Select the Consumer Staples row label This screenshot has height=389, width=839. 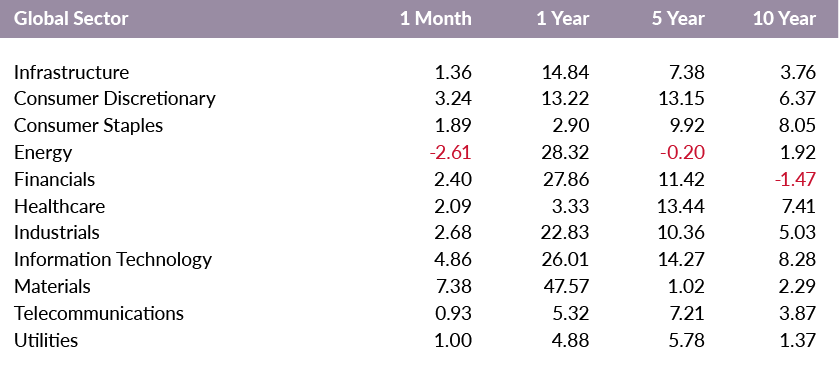(x=88, y=126)
